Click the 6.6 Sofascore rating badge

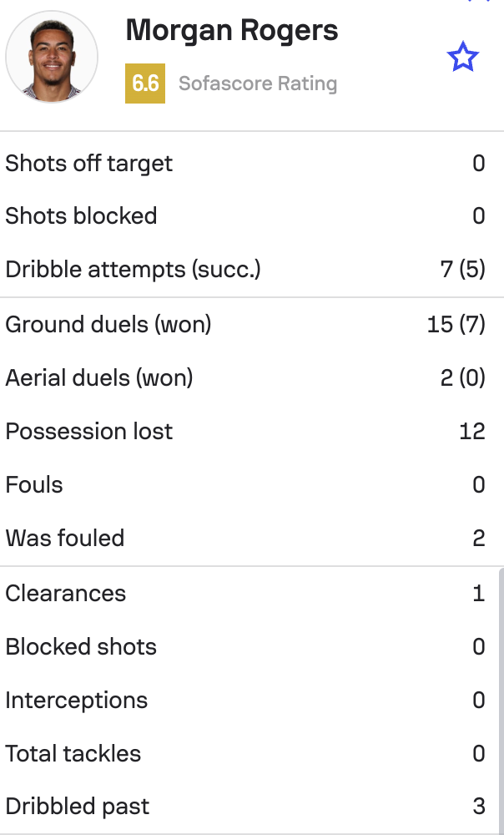coord(145,83)
